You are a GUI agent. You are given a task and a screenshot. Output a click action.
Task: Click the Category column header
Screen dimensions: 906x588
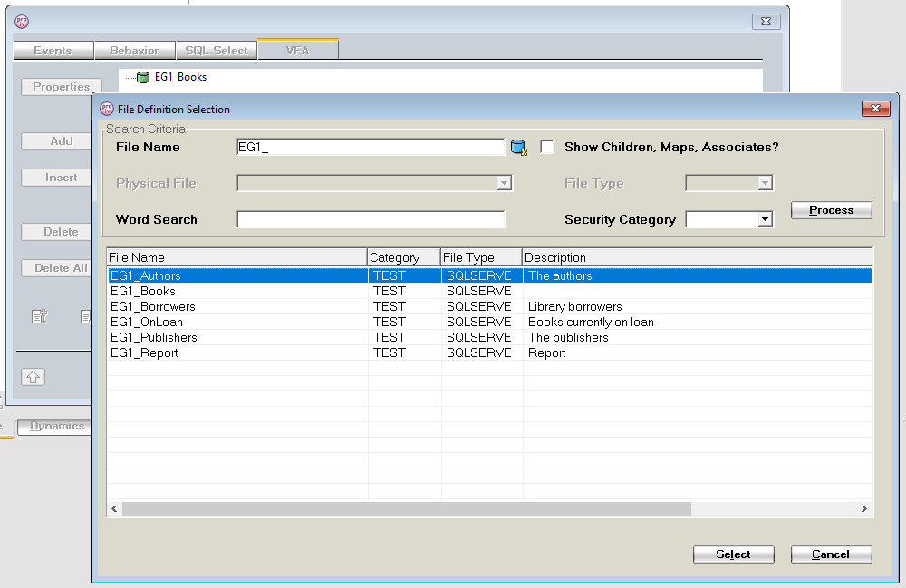coord(404,257)
